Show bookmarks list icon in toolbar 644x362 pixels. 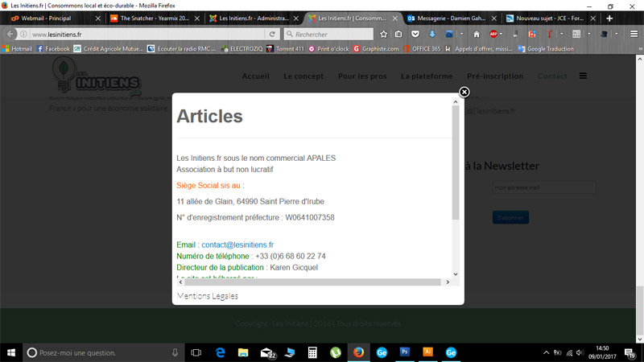[x=398, y=34]
